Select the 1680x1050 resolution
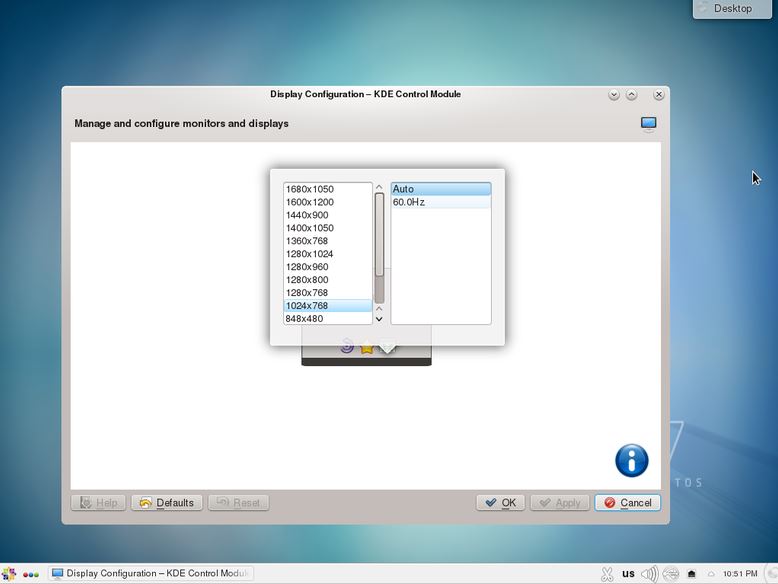Image resolution: width=778 pixels, height=584 pixels. tap(327, 189)
